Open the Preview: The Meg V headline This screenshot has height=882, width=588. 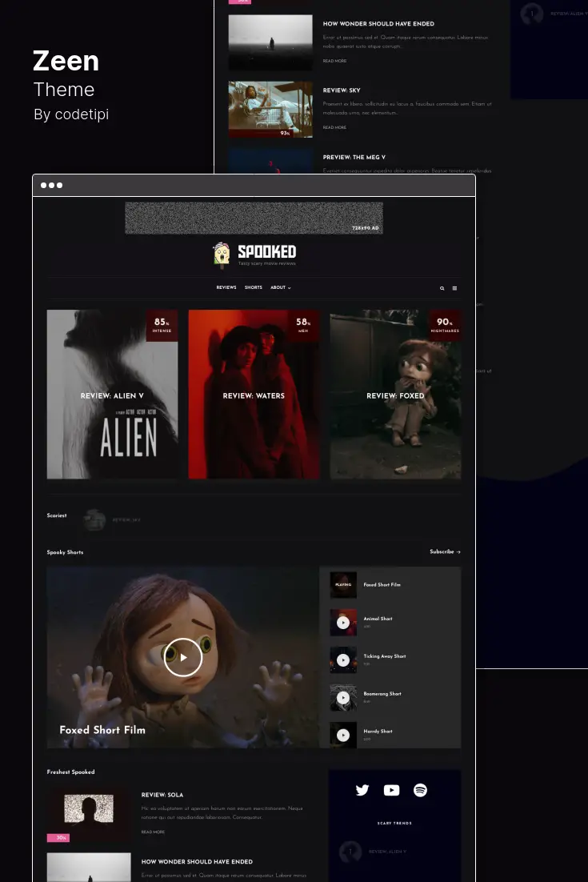coord(354,157)
